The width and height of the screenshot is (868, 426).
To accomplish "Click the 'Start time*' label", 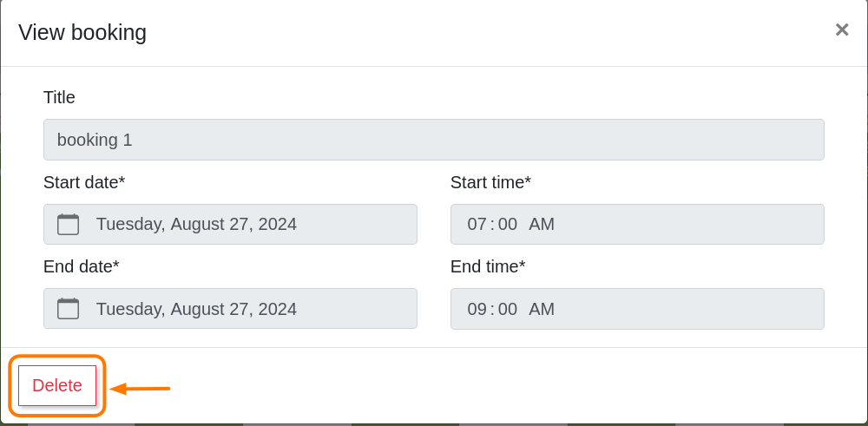I will point(490,183).
